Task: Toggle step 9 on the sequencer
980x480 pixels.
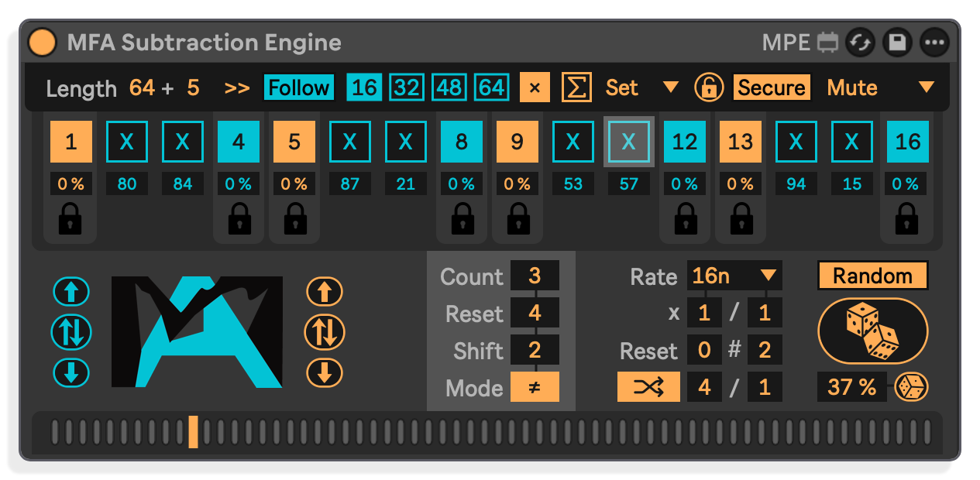Action: (518, 142)
